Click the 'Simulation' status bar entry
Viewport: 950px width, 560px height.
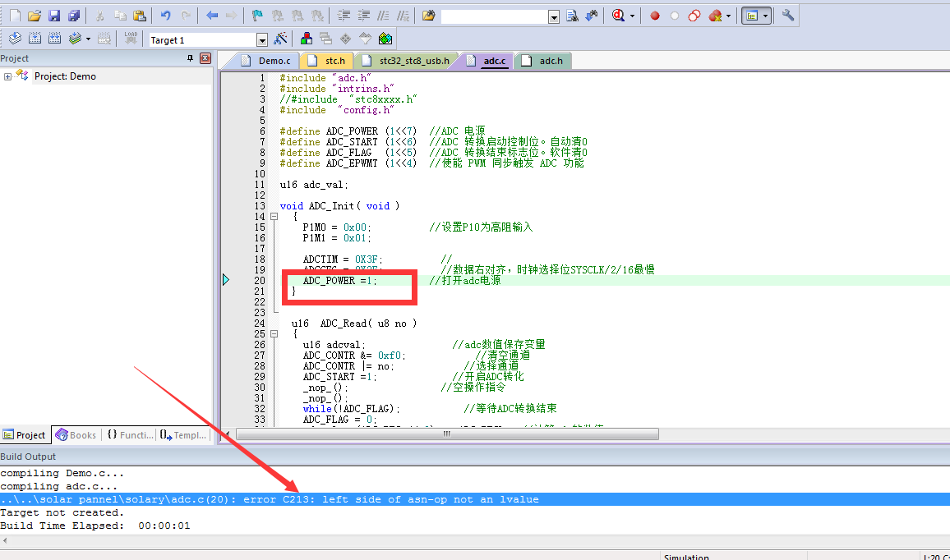[x=686, y=557]
